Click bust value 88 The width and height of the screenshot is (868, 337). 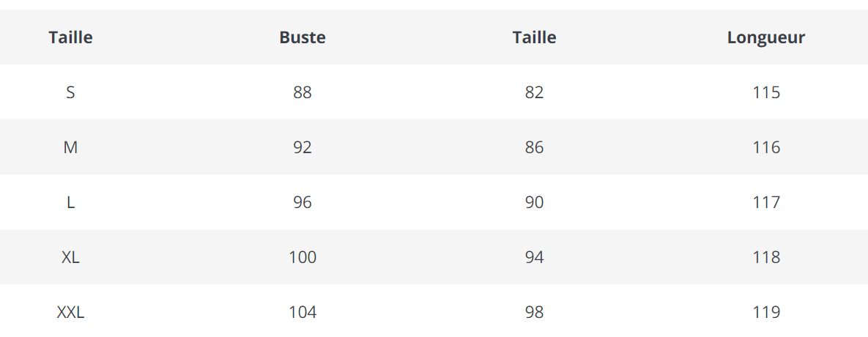click(x=303, y=92)
